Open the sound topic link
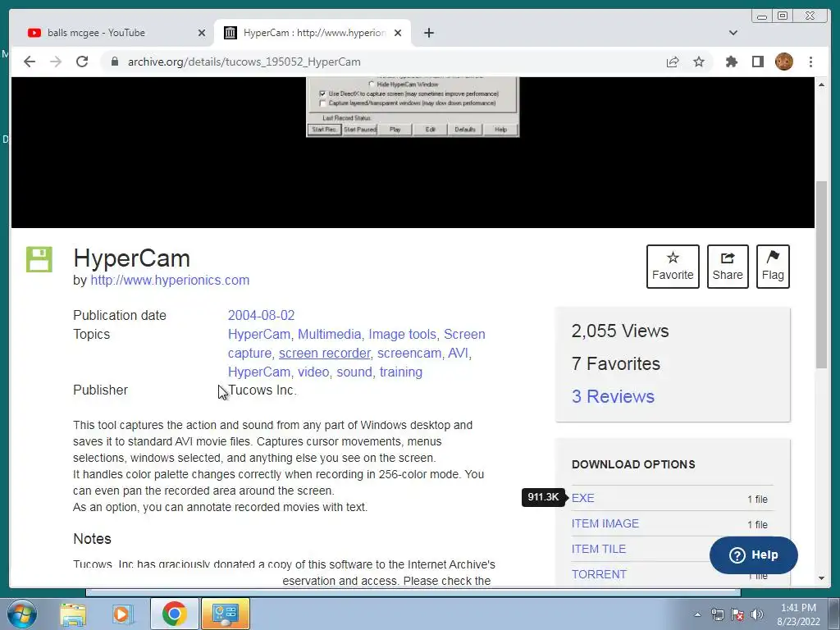840x630 pixels. pyautogui.click(x=354, y=372)
